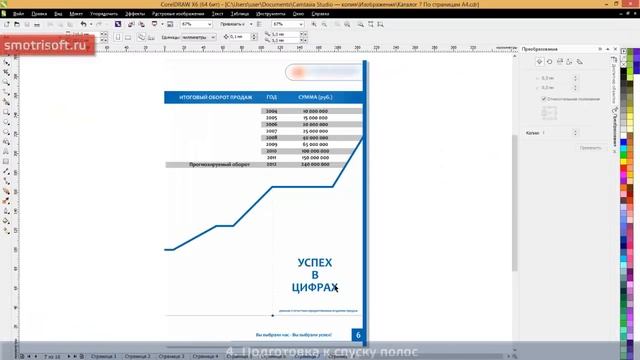Click the Import icon in toolbar
Screen dimensions: 640x360
coord(131,24)
